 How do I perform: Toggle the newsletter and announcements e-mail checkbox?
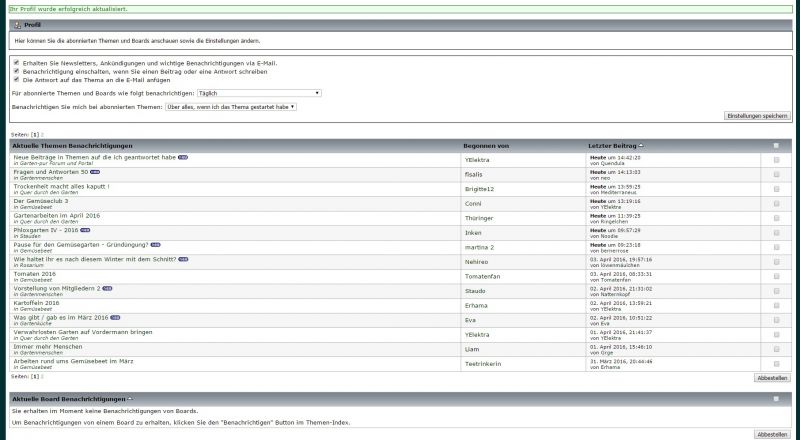pos(16,62)
